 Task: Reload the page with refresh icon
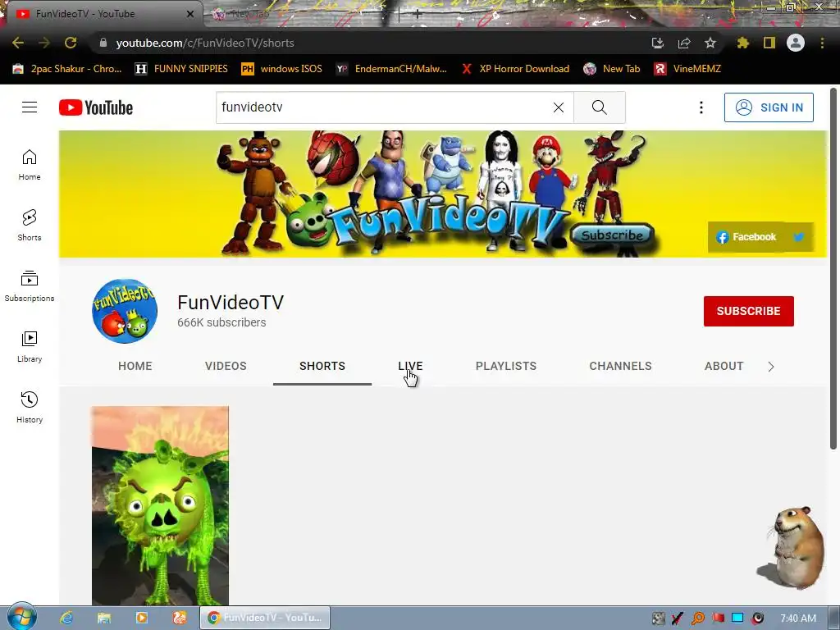tap(71, 43)
